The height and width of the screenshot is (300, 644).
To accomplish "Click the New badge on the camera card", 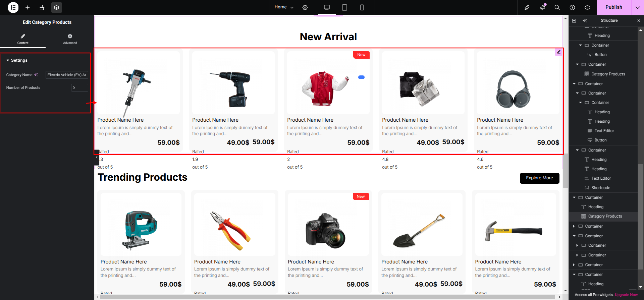I will click(x=361, y=197).
